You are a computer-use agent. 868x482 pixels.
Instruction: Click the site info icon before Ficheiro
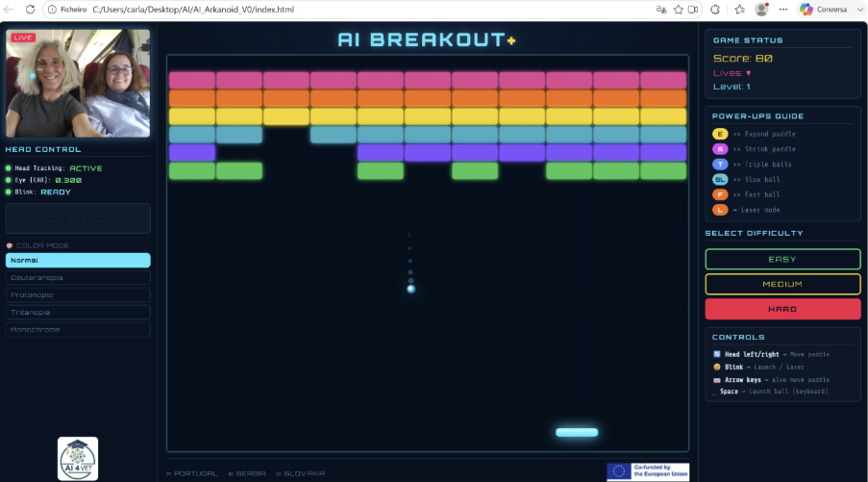click(52, 10)
